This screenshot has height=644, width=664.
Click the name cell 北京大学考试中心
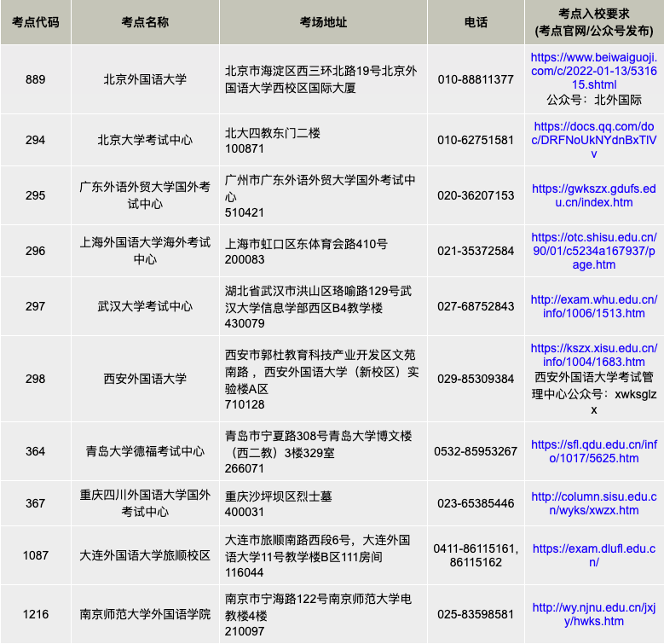point(145,140)
